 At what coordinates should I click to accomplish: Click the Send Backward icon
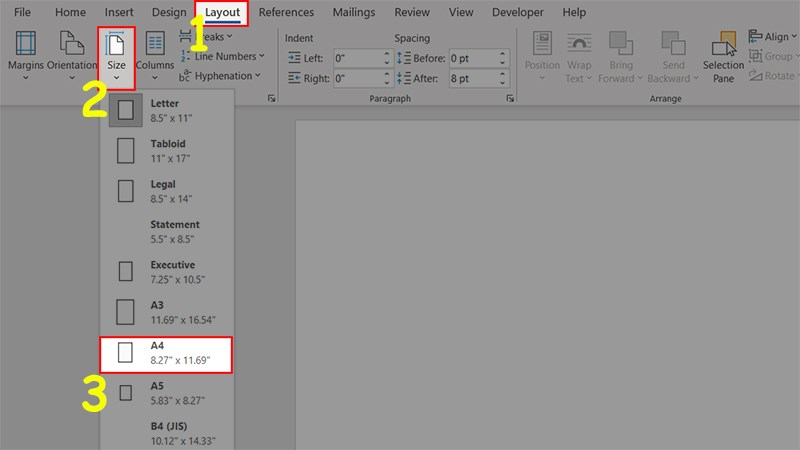point(673,43)
